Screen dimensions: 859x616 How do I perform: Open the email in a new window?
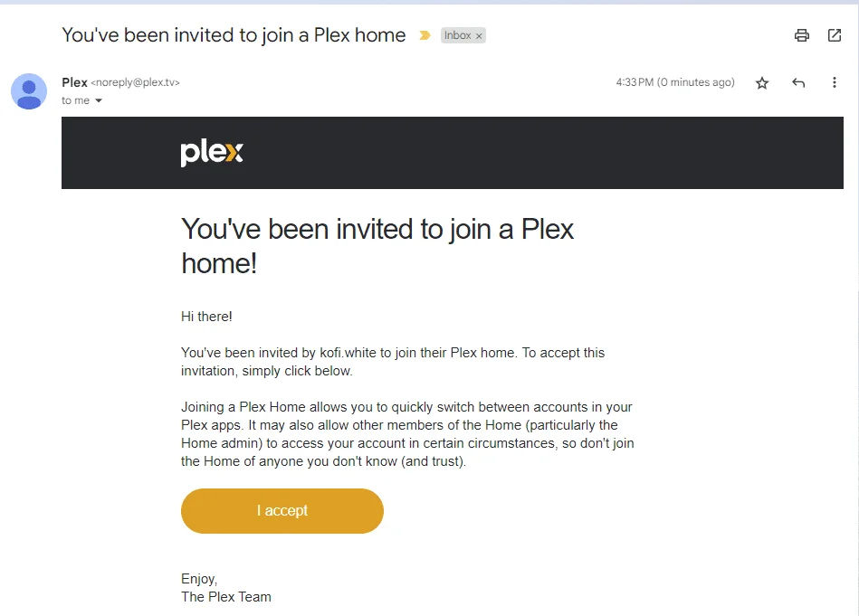pyautogui.click(x=834, y=35)
